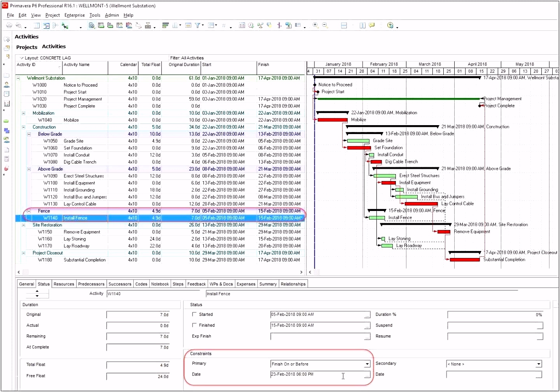Click the Work Products document icon in sidebar
560x392 pixels.
[6, 149]
